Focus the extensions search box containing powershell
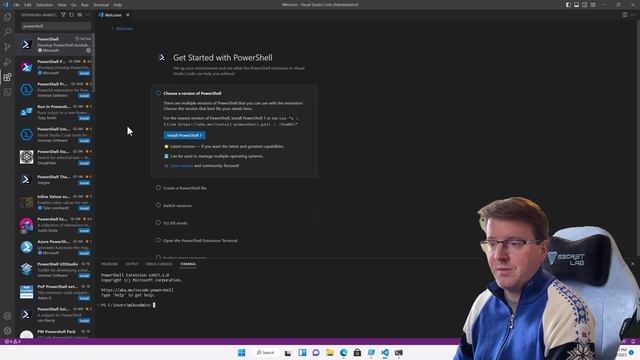 pyautogui.click(x=56, y=26)
